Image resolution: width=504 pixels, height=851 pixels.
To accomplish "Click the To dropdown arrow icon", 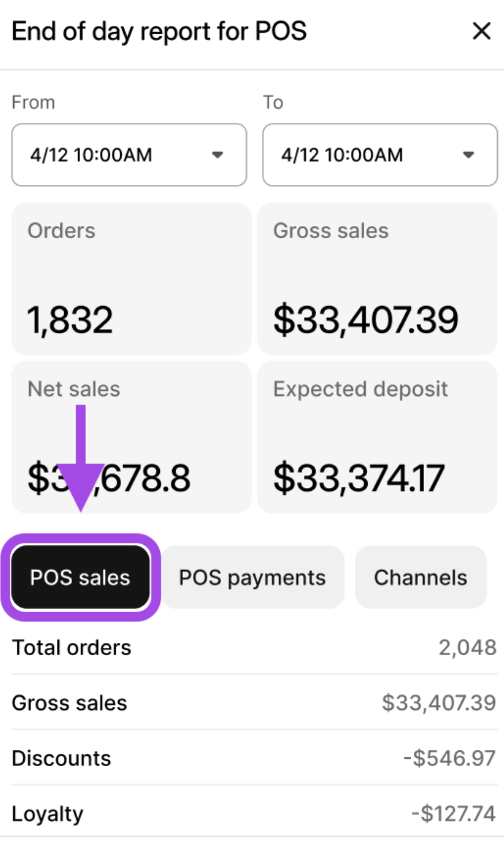I will (x=468, y=155).
